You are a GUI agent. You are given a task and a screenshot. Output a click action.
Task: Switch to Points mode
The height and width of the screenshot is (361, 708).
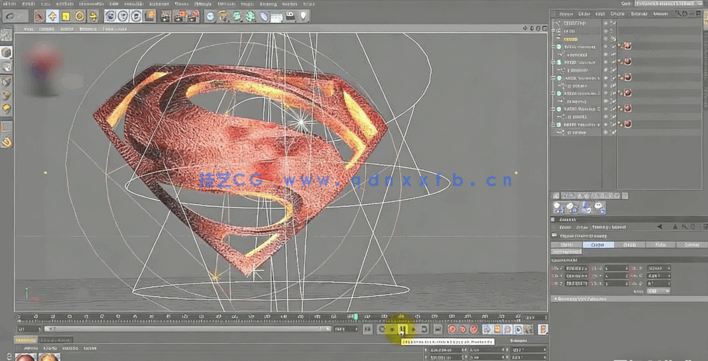pos(6,82)
